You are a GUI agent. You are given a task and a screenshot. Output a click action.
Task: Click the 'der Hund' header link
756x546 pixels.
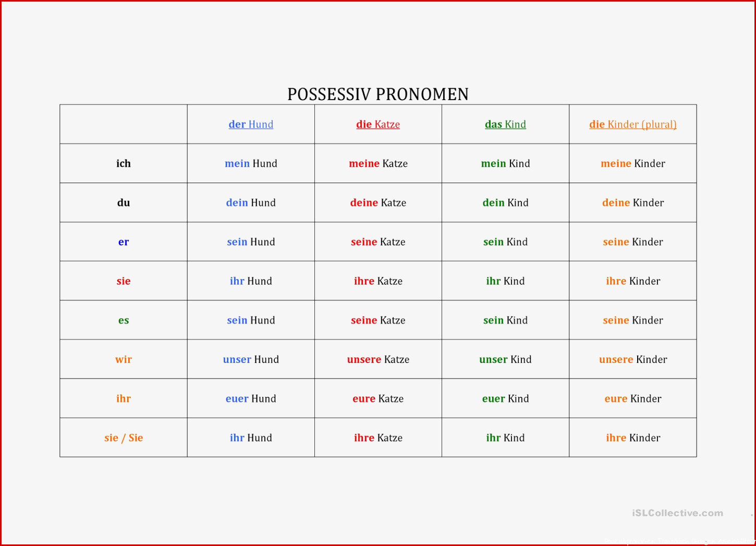(x=251, y=124)
